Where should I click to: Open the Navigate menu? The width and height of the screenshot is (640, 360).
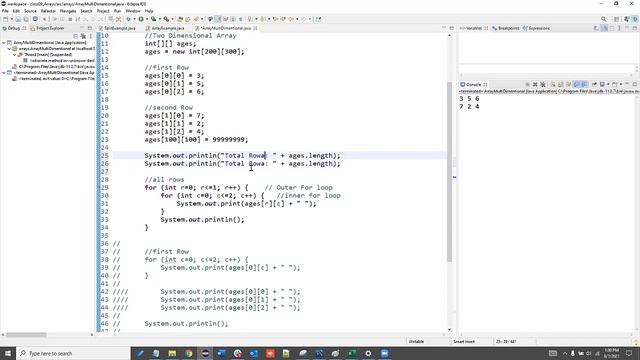pyautogui.click(x=68, y=11)
